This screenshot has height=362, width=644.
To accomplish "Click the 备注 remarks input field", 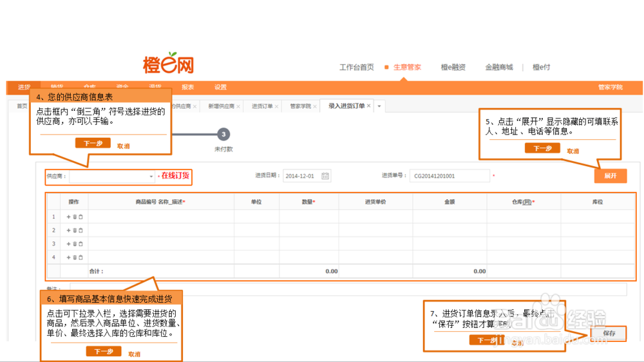I will [348, 289].
